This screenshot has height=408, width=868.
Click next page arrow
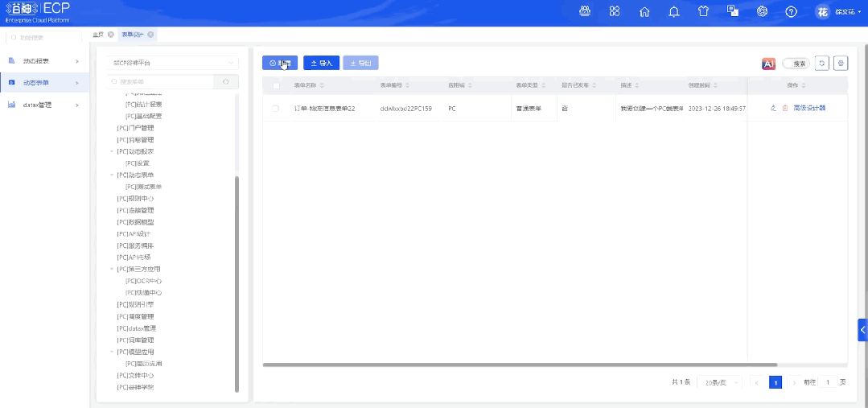click(x=795, y=382)
